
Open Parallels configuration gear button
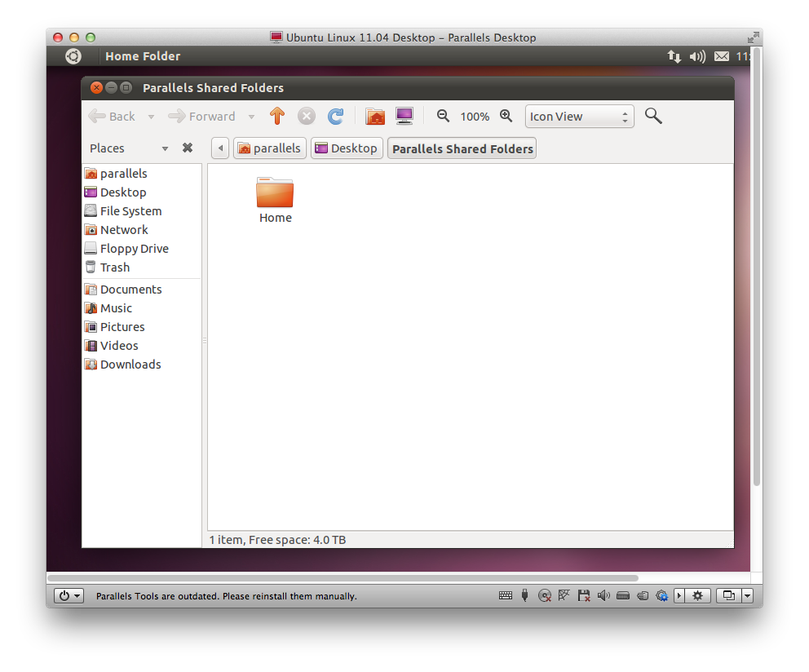698,595
